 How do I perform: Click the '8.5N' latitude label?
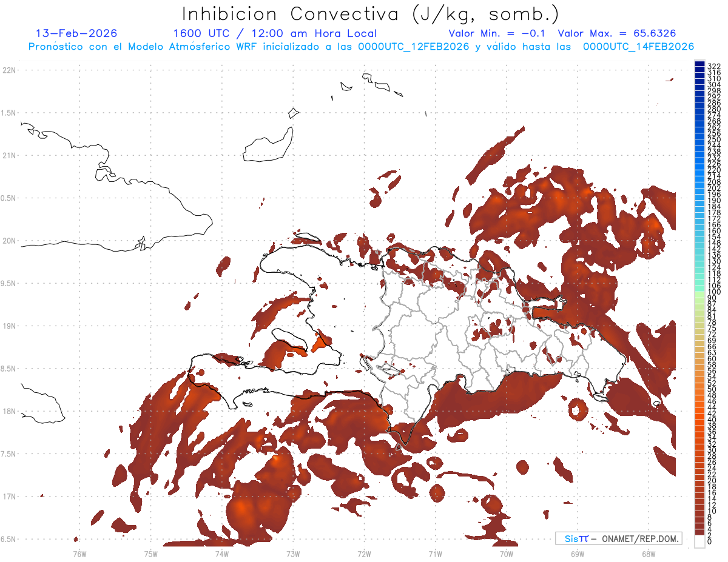click(9, 369)
